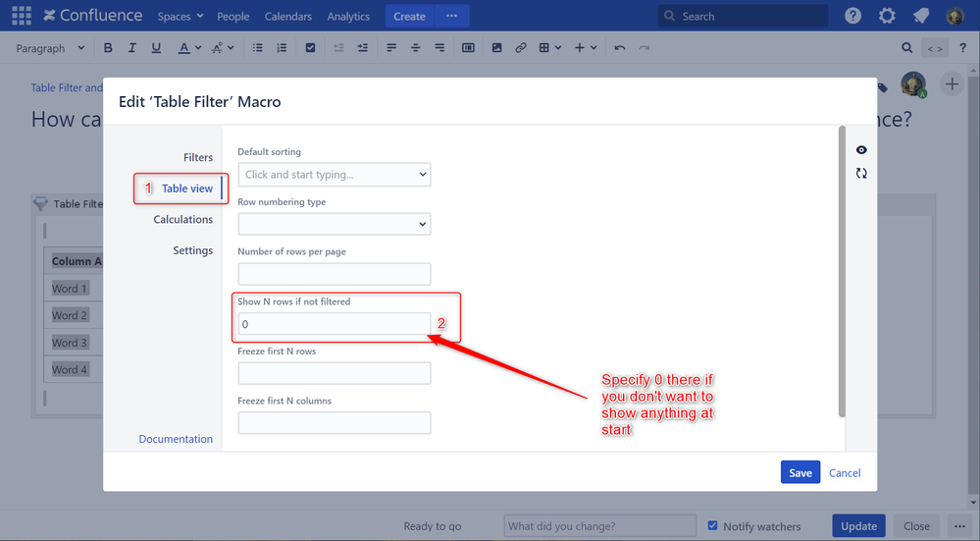The height and width of the screenshot is (541, 980).
Task: Insert an image or file
Action: coord(497,48)
